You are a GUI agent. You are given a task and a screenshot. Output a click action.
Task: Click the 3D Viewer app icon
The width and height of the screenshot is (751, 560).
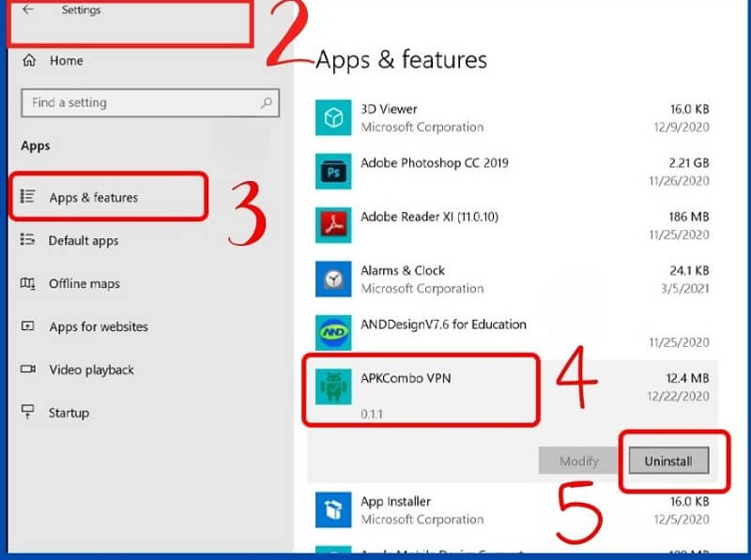333,118
